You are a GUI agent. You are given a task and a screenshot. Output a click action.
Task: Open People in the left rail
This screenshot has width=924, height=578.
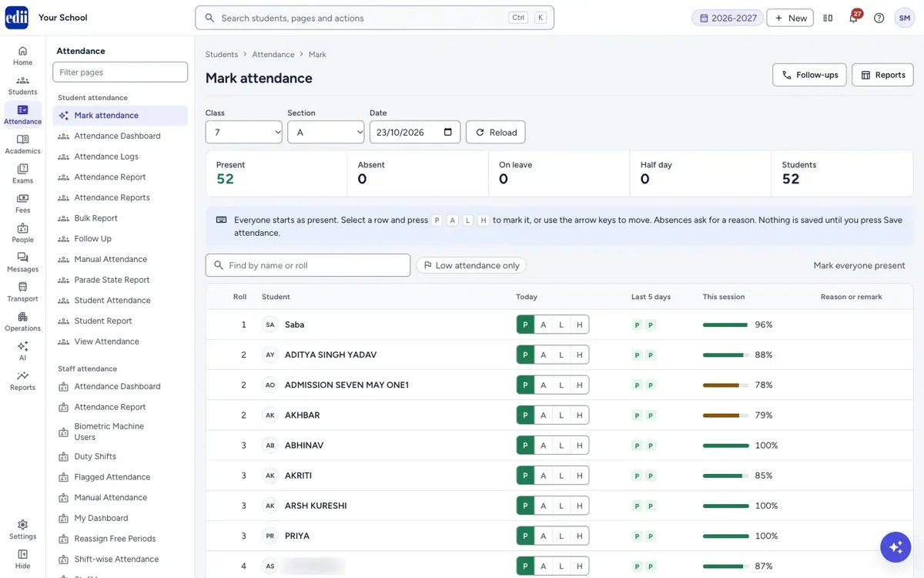(x=22, y=233)
